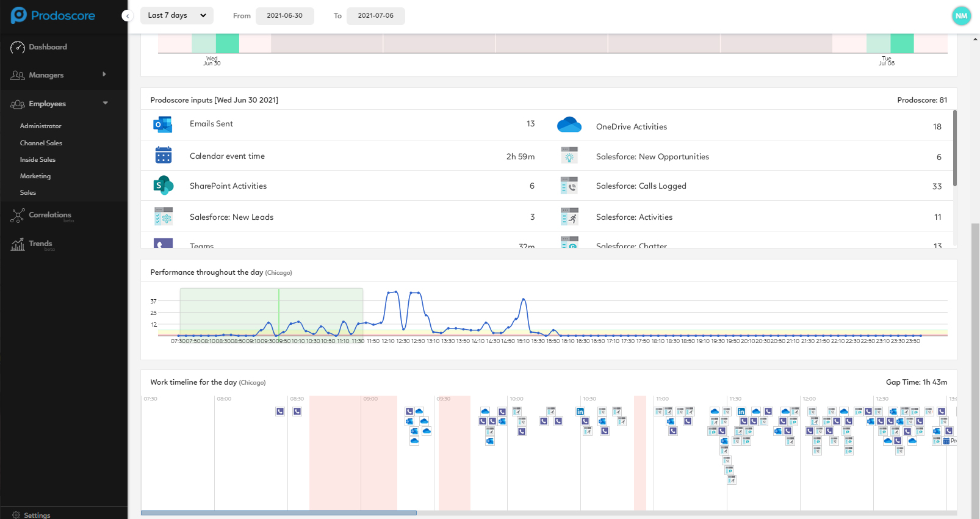Click the Gap Time: 1h 43m text
Image resolution: width=980 pixels, height=519 pixels.
point(917,382)
